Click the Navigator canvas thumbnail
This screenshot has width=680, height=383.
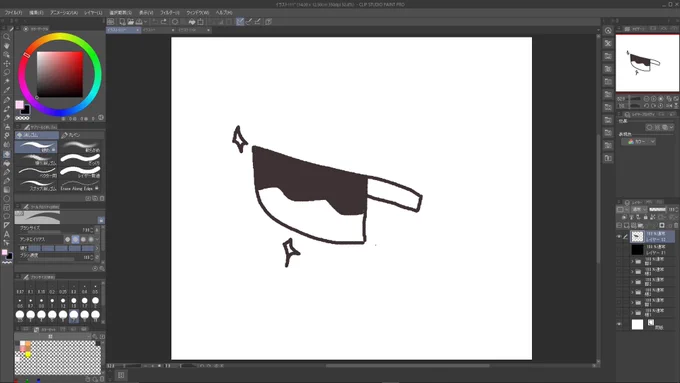pyautogui.click(x=647, y=63)
